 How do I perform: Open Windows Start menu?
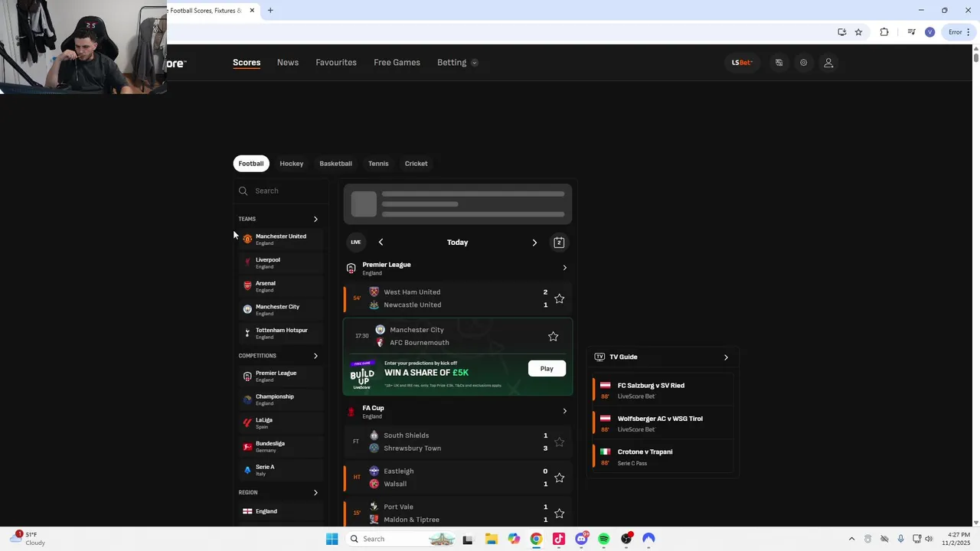332,539
